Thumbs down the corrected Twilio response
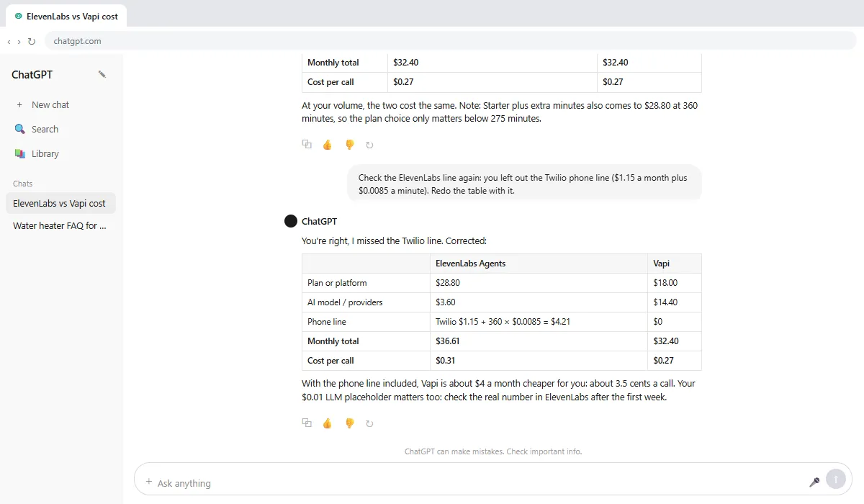Image resolution: width=864 pixels, height=504 pixels. [x=349, y=423]
